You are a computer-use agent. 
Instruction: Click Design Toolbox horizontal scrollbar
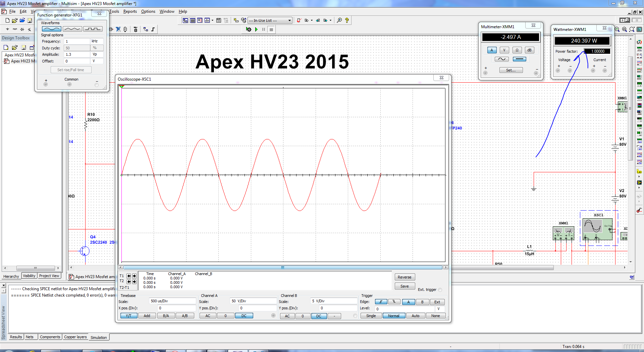pyautogui.click(x=36, y=268)
